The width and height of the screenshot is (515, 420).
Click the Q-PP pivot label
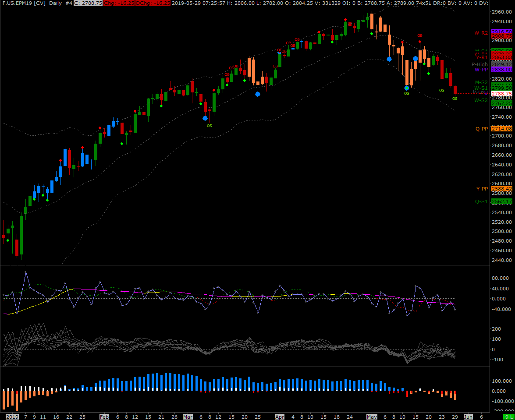point(482,129)
